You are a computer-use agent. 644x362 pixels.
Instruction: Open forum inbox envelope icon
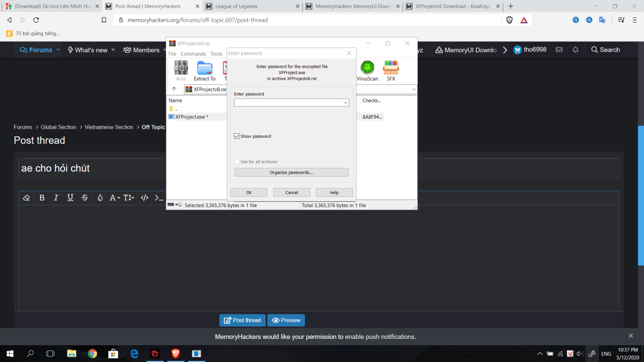pyautogui.click(x=559, y=50)
